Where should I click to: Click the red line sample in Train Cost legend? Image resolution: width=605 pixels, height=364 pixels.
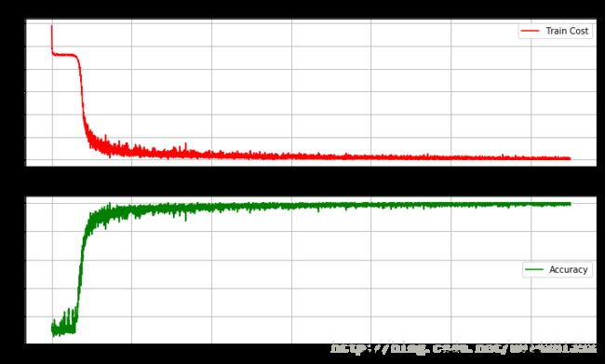(531, 31)
